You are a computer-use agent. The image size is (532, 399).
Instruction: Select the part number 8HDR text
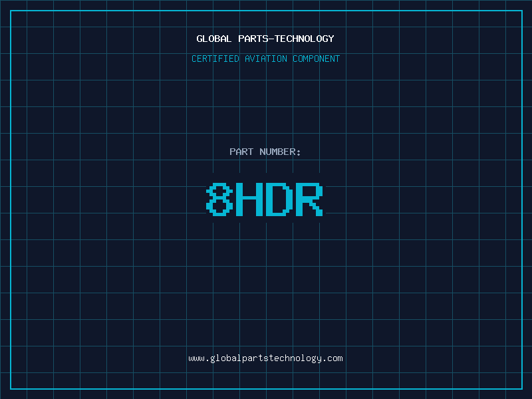coord(265,199)
